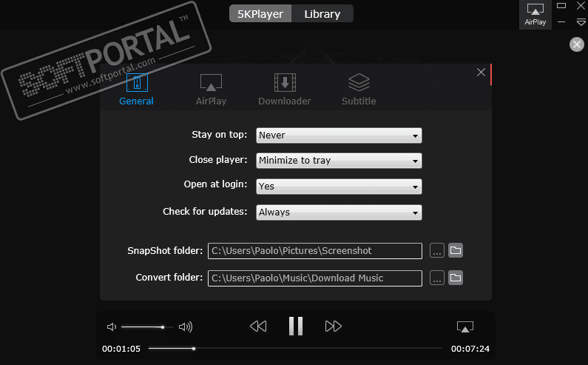Image resolution: width=588 pixels, height=365 pixels.
Task: Switch to the AirPlay settings tab
Action: coord(211,90)
